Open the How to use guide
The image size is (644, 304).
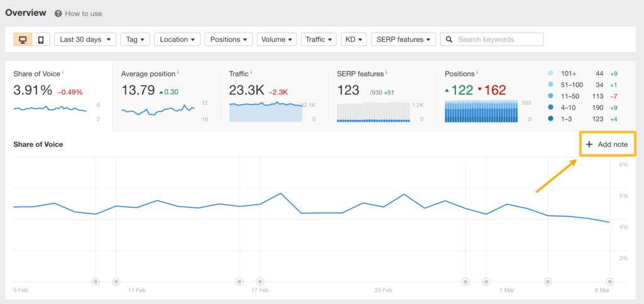[x=83, y=13]
